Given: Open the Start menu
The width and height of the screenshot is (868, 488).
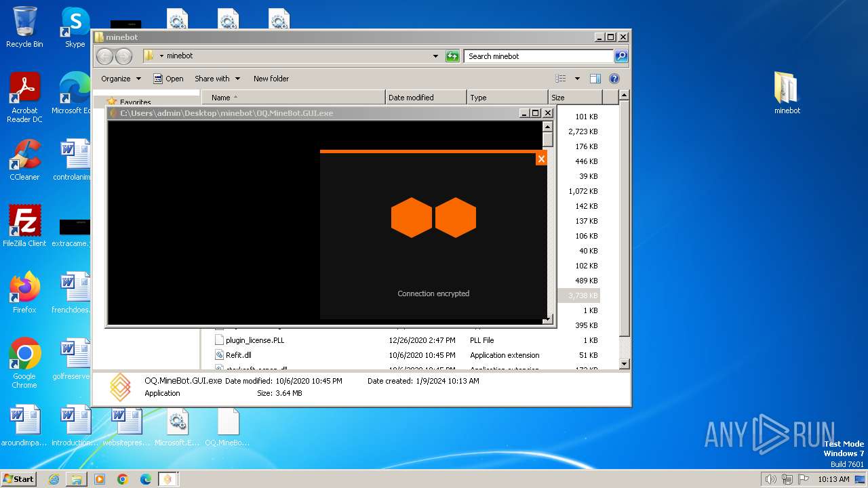Looking at the screenshot, I should click(x=19, y=479).
